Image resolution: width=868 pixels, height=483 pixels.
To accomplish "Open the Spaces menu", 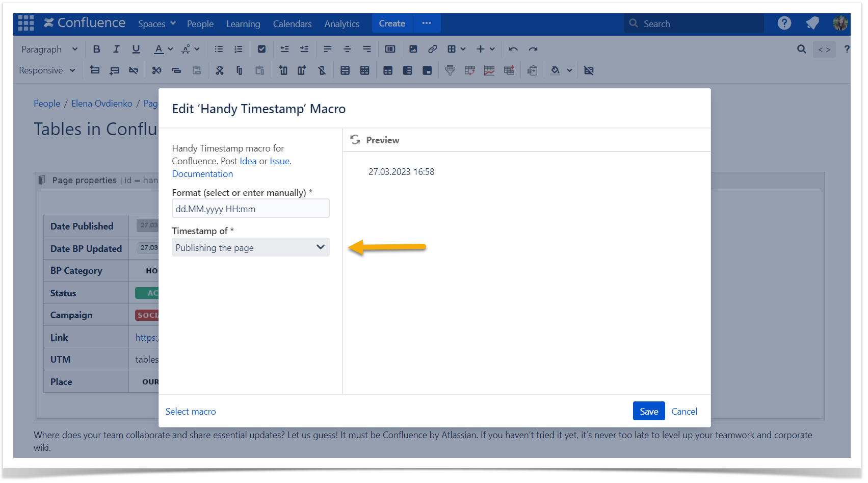I will click(x=156, y=23).
